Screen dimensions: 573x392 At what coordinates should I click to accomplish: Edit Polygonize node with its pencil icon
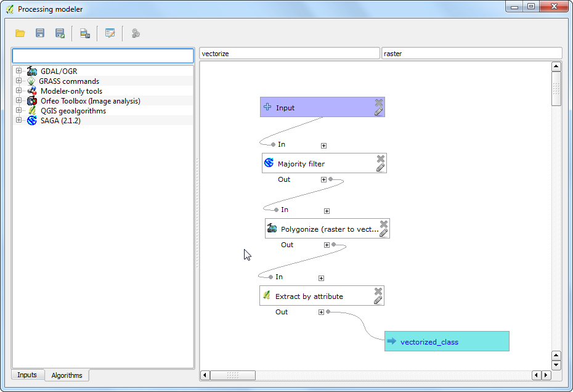click(383, 233)
